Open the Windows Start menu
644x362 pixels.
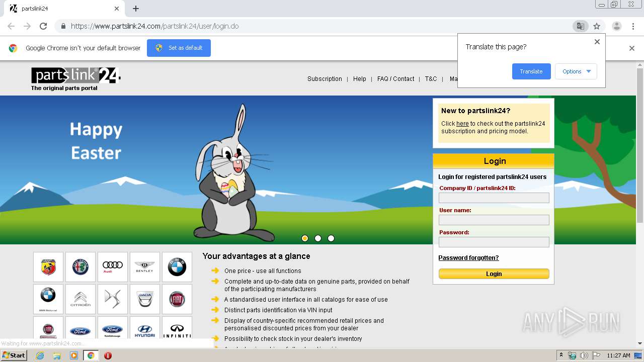coord(14,355)
